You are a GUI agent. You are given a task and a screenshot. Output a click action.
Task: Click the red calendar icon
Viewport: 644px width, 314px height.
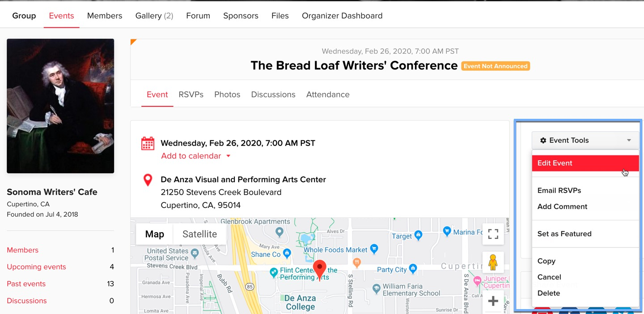(148, 143)
